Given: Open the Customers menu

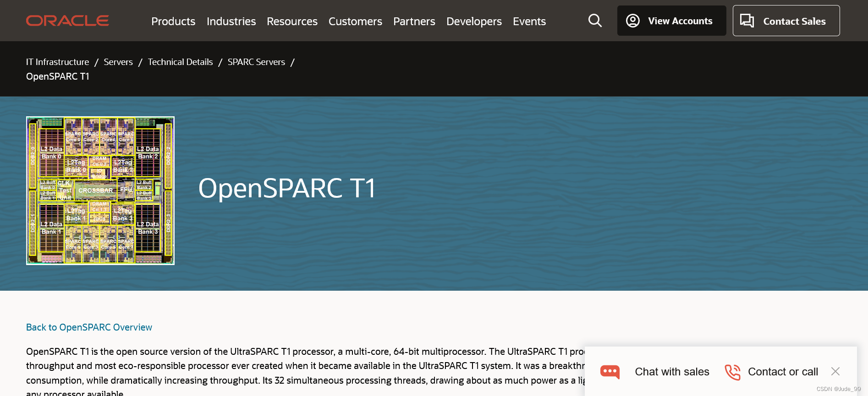Looking at the screenshot, I should pos(355,21).
